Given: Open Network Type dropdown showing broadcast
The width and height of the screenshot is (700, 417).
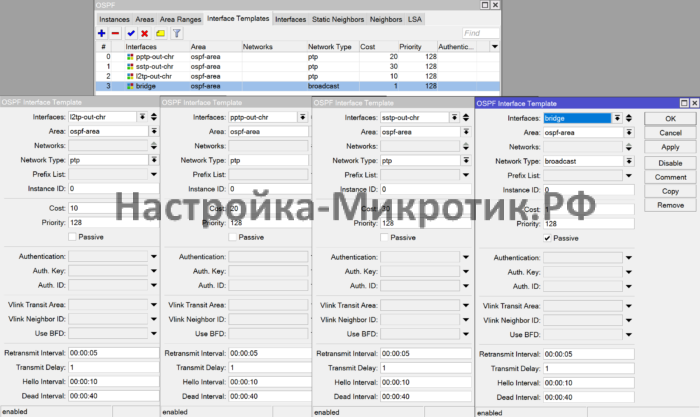Looking at the screenshot, I should 629,161.
